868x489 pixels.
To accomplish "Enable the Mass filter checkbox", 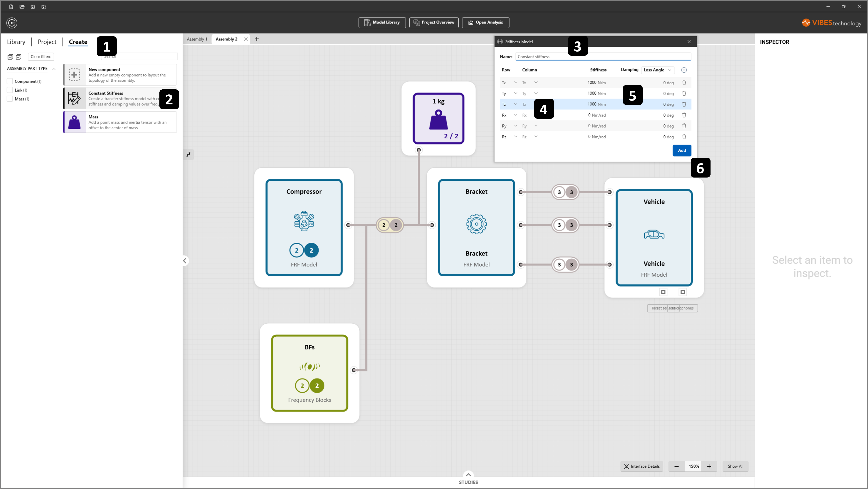I will pos(10,99).
